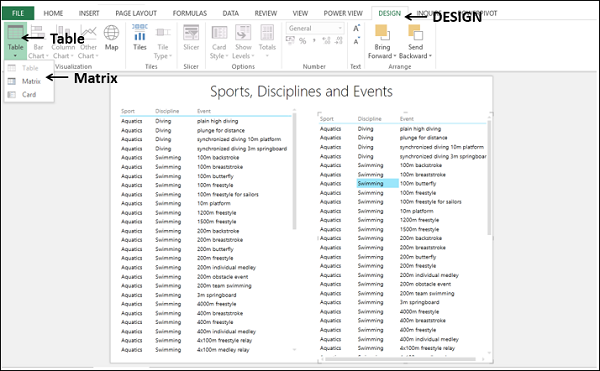Select the Map visualization icon
This screenshot has height=371, width=600.
click(x=111, y=33)
